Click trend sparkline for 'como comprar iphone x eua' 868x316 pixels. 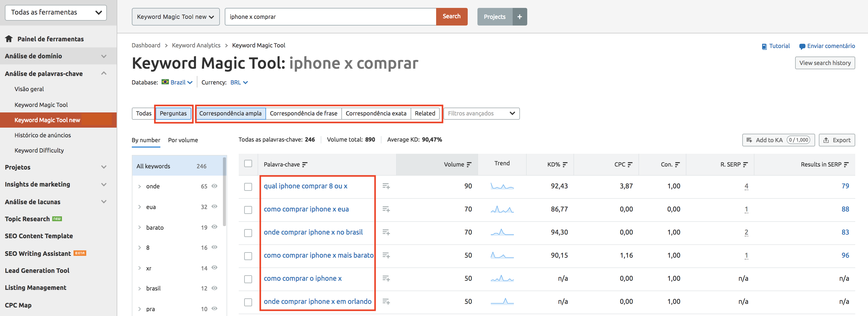(x=502, y=209)
